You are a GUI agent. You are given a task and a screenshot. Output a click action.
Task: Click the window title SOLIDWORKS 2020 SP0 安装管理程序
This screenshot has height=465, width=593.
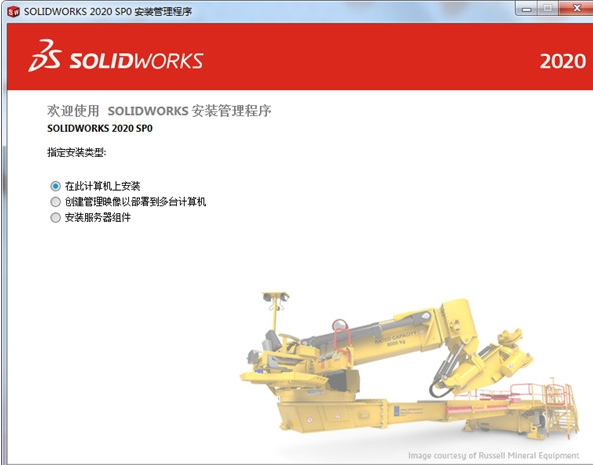[108, 11]
